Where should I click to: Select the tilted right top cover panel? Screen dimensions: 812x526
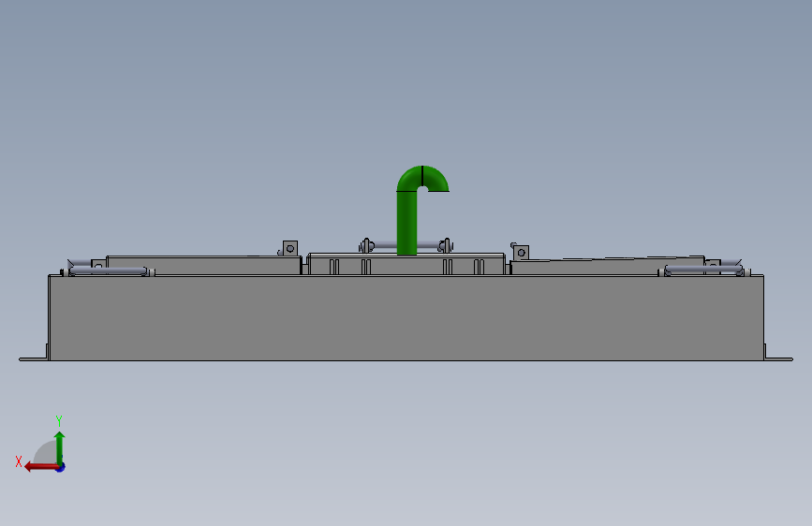tap(607, 266)
